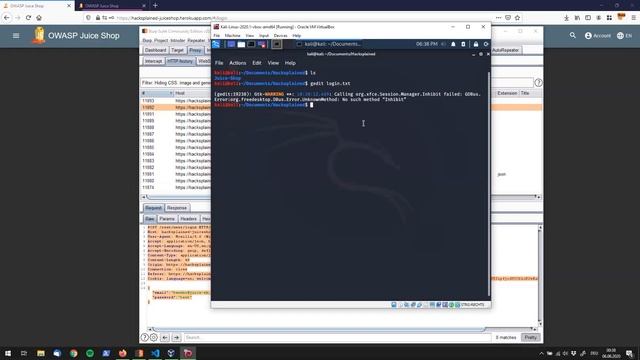Select the kali@kali Documents taskbar window button
The width and height of the screenshot is (640, 360).
click(x=329, y=44)
